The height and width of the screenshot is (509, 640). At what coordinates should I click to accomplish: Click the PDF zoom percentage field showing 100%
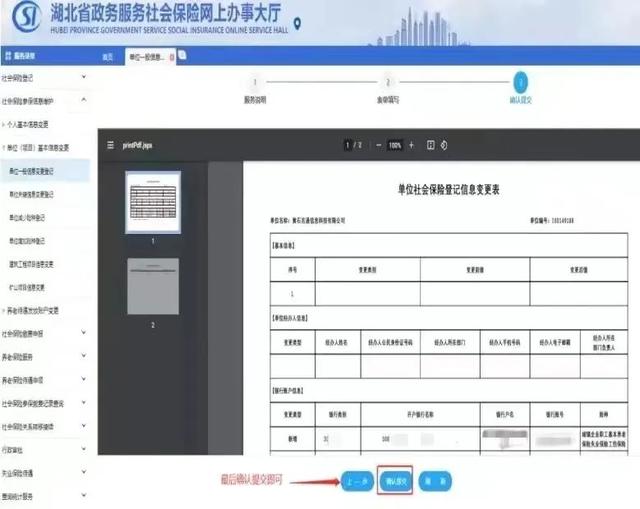[394, 145]
